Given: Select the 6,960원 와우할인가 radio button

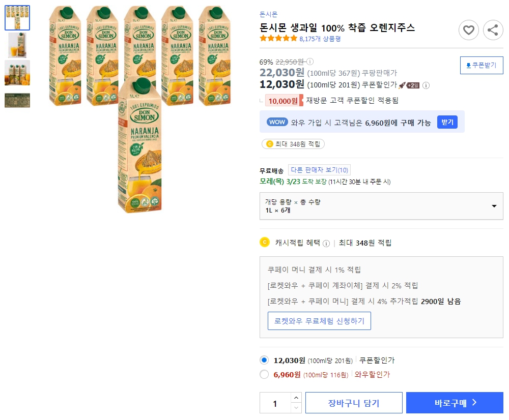Looking at the screenshot, I should 264,375.
